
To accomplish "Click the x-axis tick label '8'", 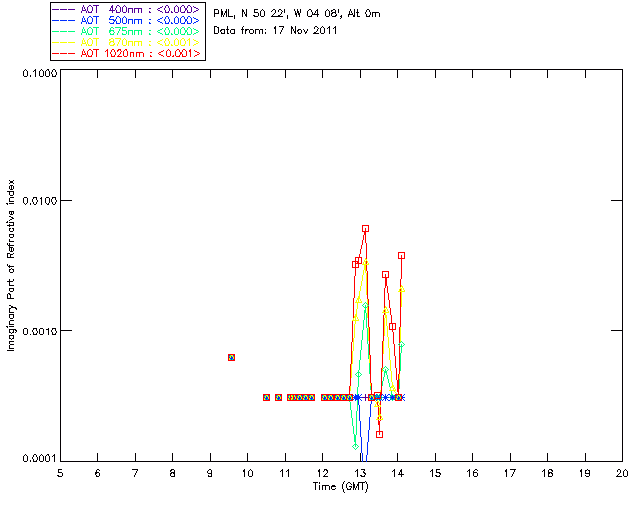I will (x=173, y=473).
